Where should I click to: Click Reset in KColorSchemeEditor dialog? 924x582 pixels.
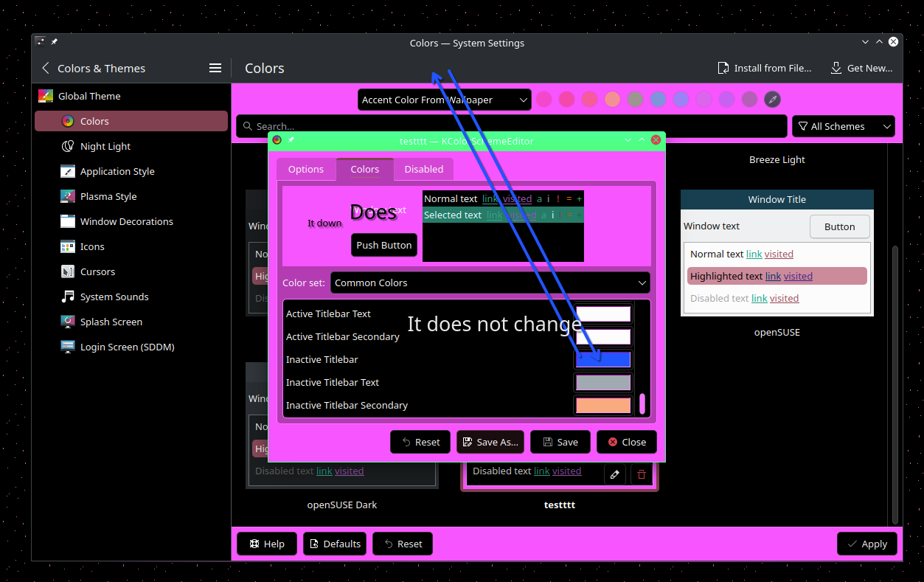[x=420, y=442]
